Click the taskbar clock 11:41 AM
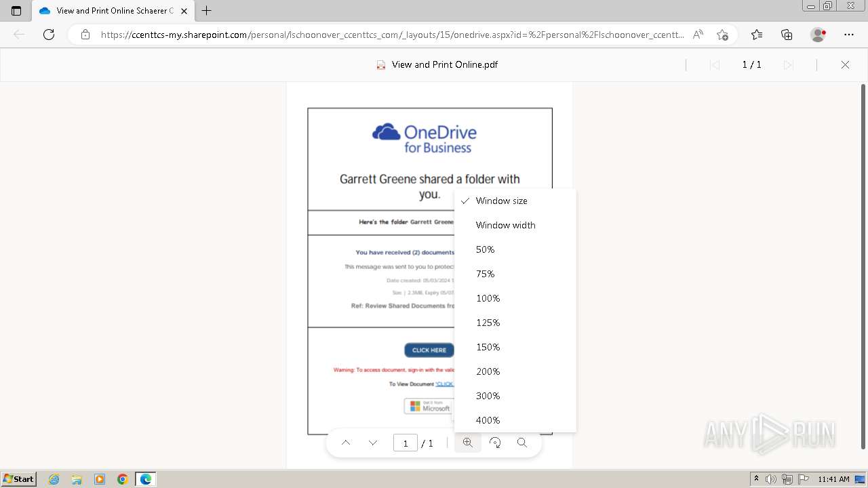This screenshot has height=488, width=868. (x=833, y=479)
